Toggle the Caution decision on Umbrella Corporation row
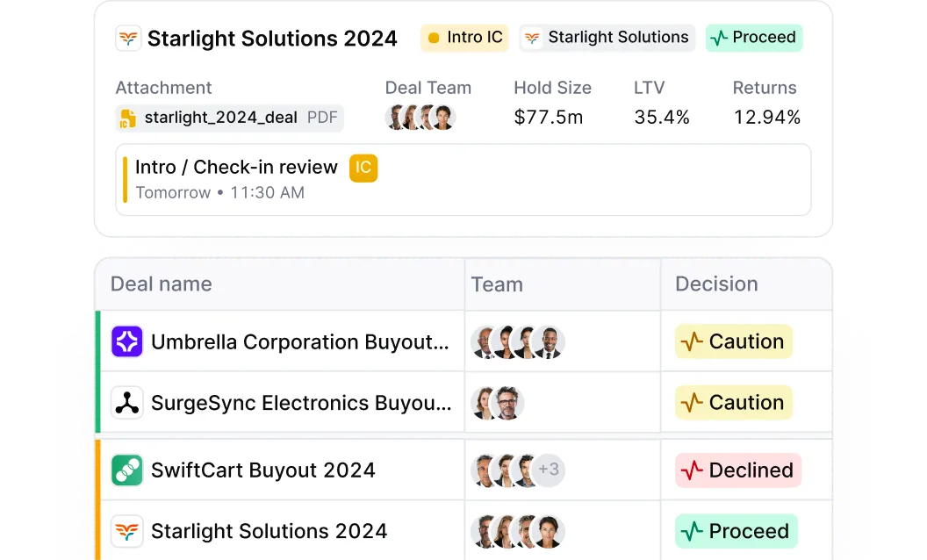This screenshot has width=927, height=560. (733, 341)
